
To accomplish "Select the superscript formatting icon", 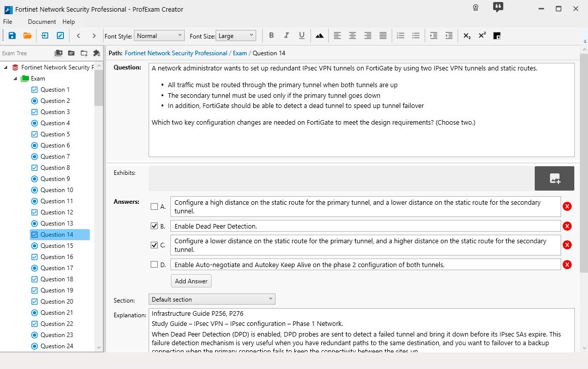I will [481, 35].
